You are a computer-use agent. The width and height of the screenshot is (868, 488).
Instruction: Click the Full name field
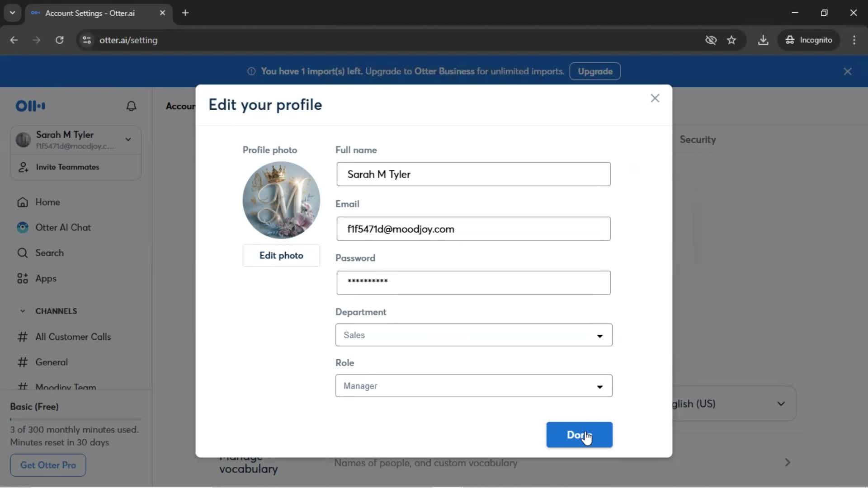(473, 174)
